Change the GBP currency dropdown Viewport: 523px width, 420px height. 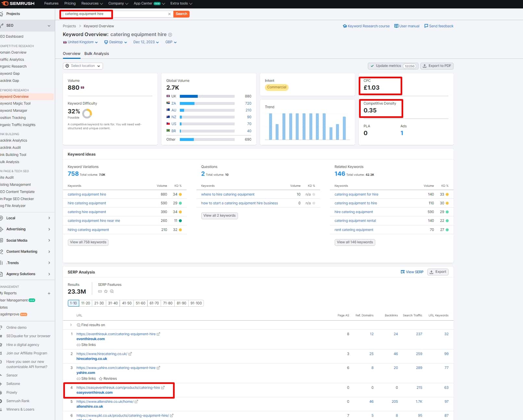(171, 42)
